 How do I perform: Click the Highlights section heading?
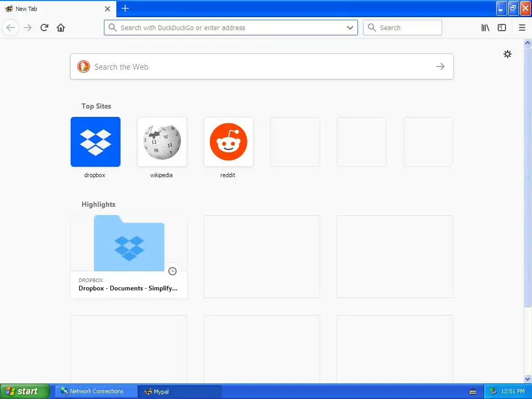(98, 204)
